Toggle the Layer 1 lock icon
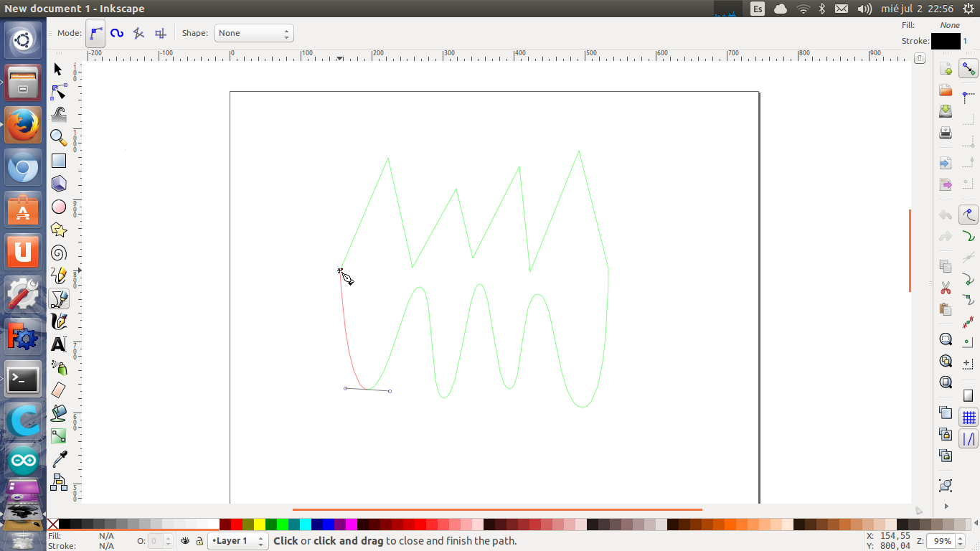 [x=199, y=541]
